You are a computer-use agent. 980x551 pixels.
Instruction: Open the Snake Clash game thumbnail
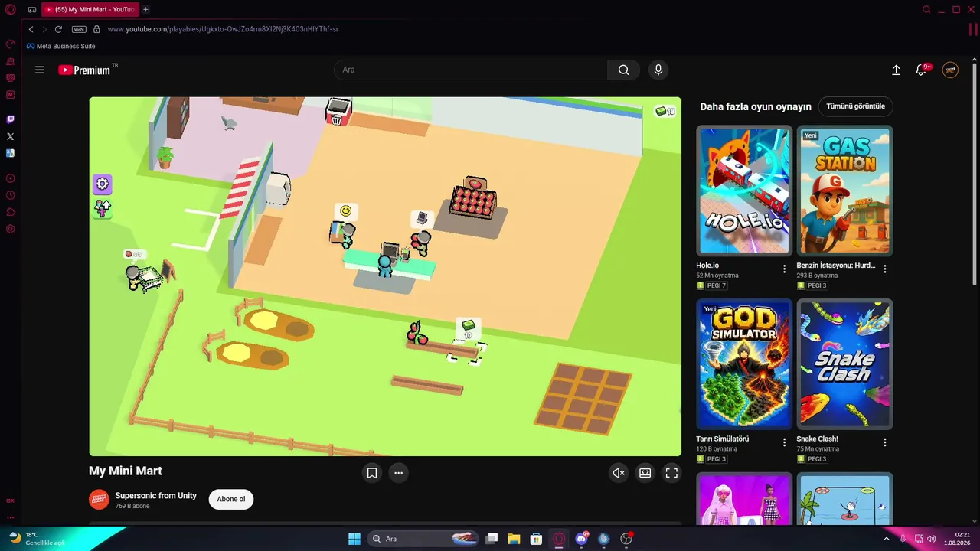(844, 364)
